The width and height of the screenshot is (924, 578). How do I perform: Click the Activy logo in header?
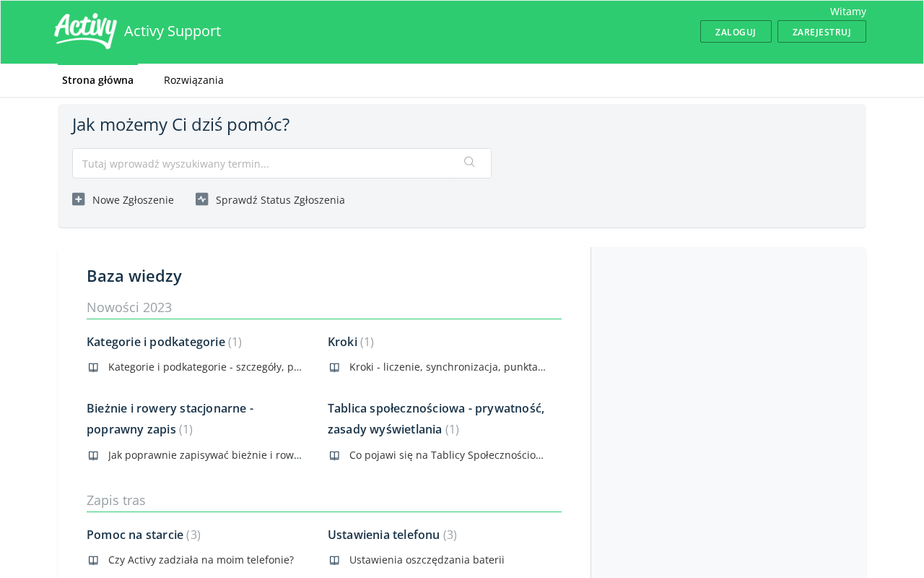85,31
